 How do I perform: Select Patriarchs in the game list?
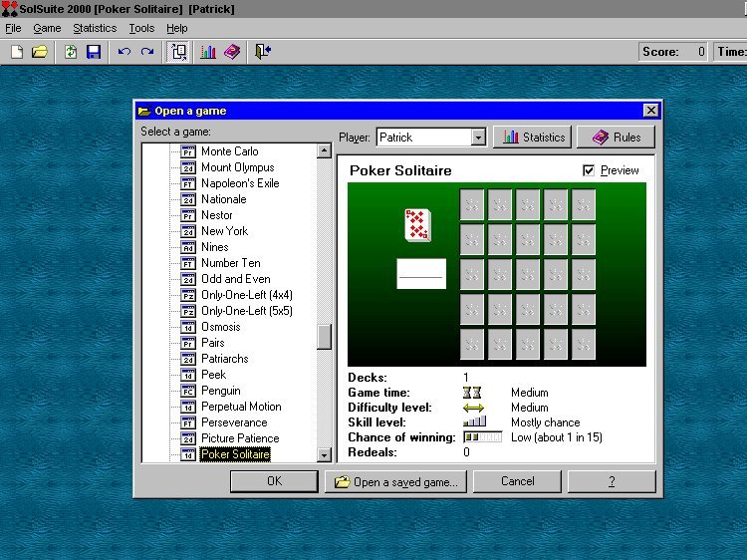pyautogui.click(x=224, y=359)
